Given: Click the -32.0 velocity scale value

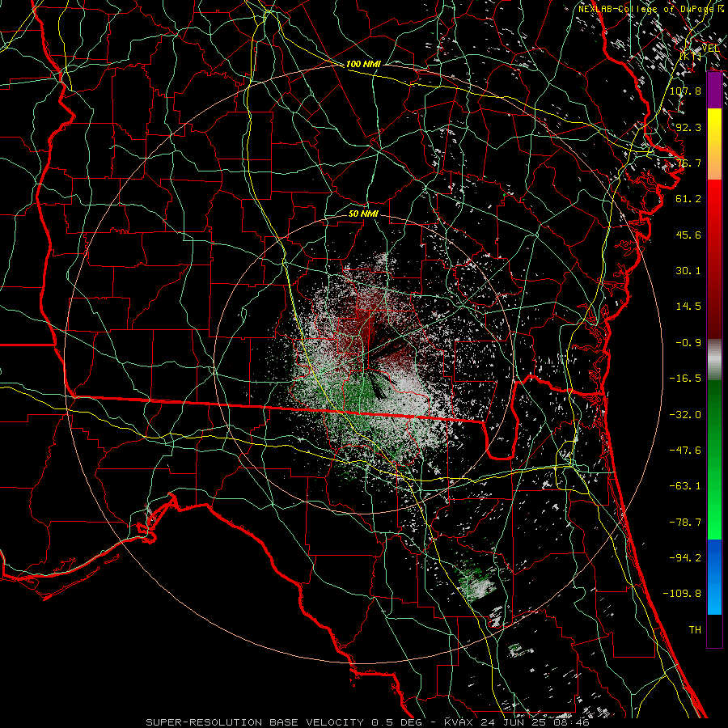Looking at the screenshot, I should (685, 415).
